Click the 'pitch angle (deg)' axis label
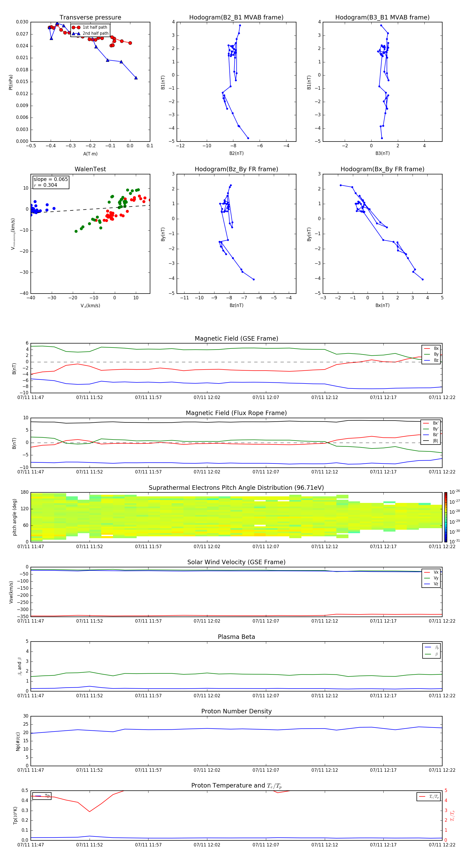 (x=14, y=517)
